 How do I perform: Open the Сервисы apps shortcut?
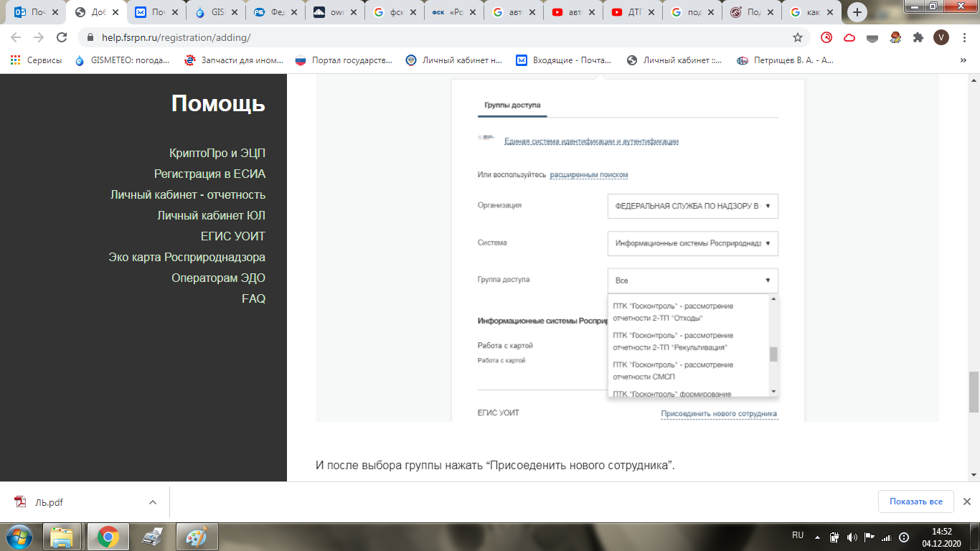tap(36, 61)
